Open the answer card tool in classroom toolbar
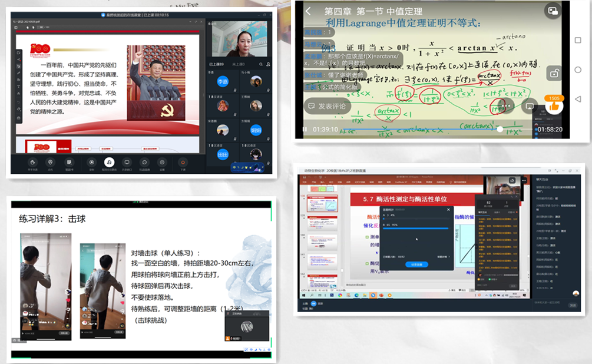This screenshot has height=364, width=592. 69,163
